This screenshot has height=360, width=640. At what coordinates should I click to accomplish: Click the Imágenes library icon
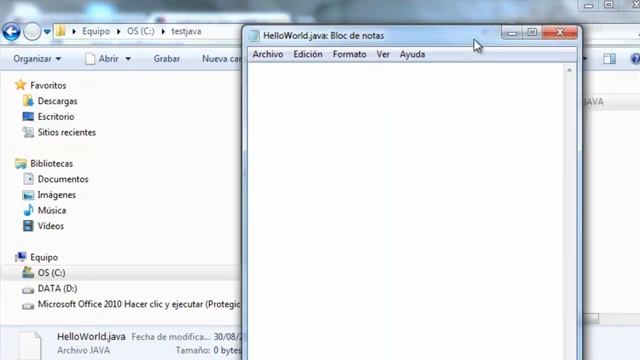(28, 195)
